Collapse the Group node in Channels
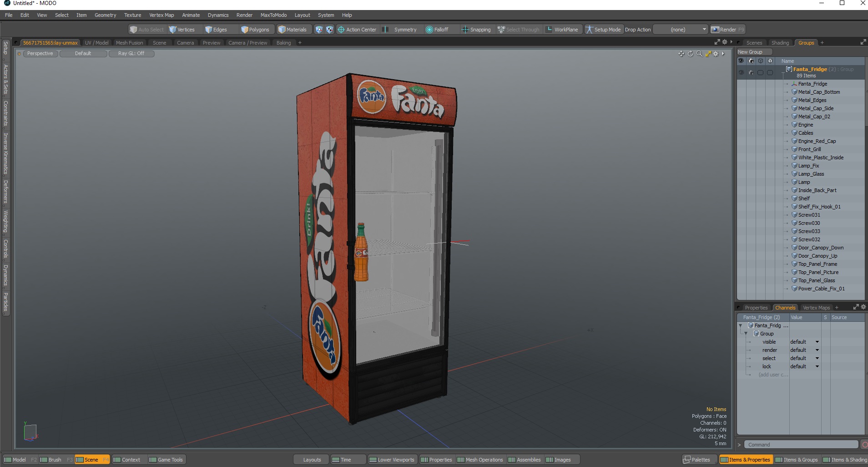868x467 pixels. click(x=746, y=334)
